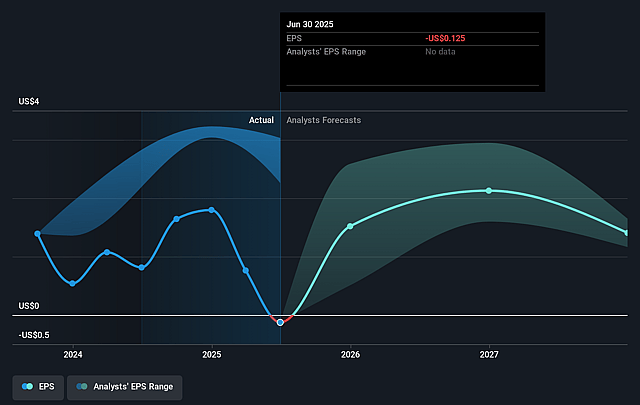Click the 2025 x-axis label
640x405 pixels.
point(211,355)
